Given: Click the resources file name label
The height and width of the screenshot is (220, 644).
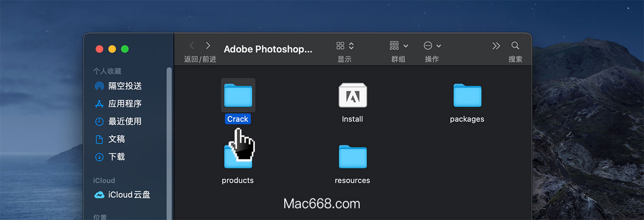Looking at the screenshot, I should [352, 181].
